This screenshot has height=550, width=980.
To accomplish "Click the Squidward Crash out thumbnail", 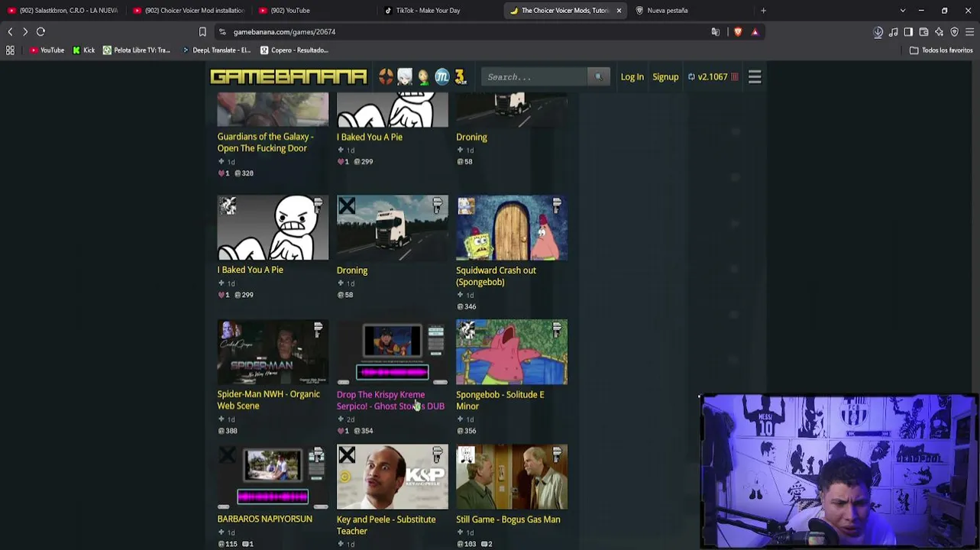I will 512,228.
